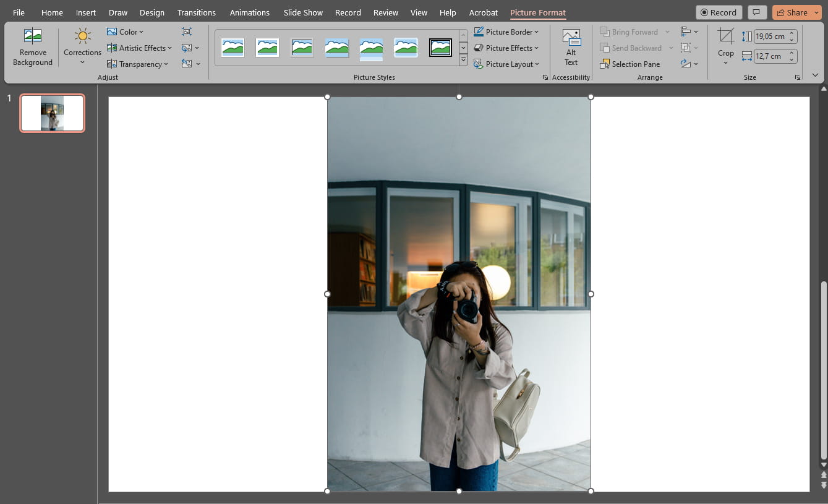Click the photo of woman with camera
The height and width of the screenshot is (504, 828).
pos(459,294)
